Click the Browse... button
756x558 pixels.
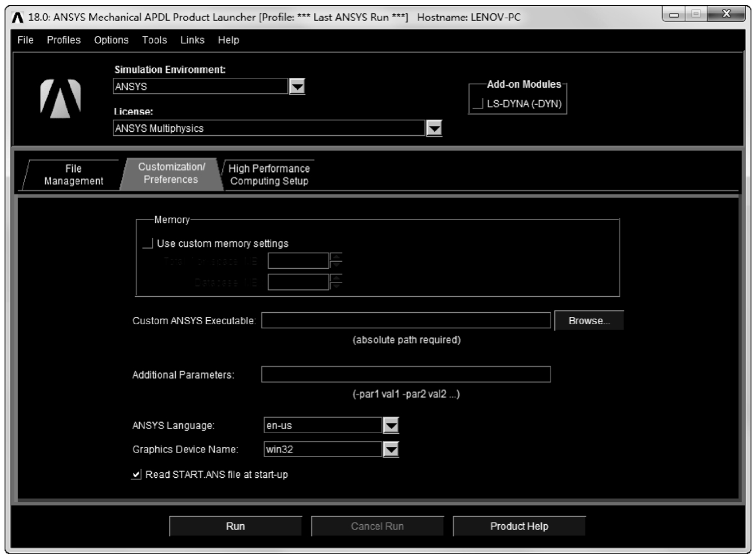[589, 321]
